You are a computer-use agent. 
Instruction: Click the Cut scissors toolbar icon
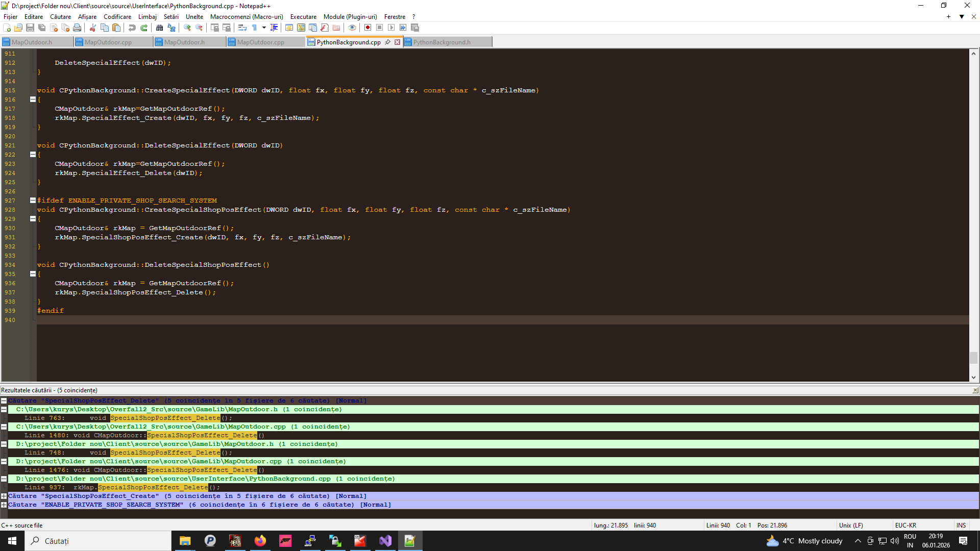tap(93, 28)
